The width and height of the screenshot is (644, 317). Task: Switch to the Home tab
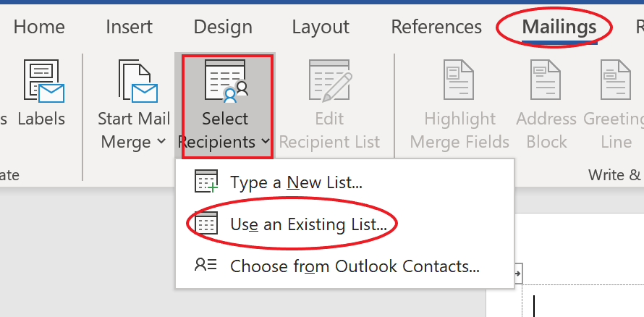(x=39, y=28)
